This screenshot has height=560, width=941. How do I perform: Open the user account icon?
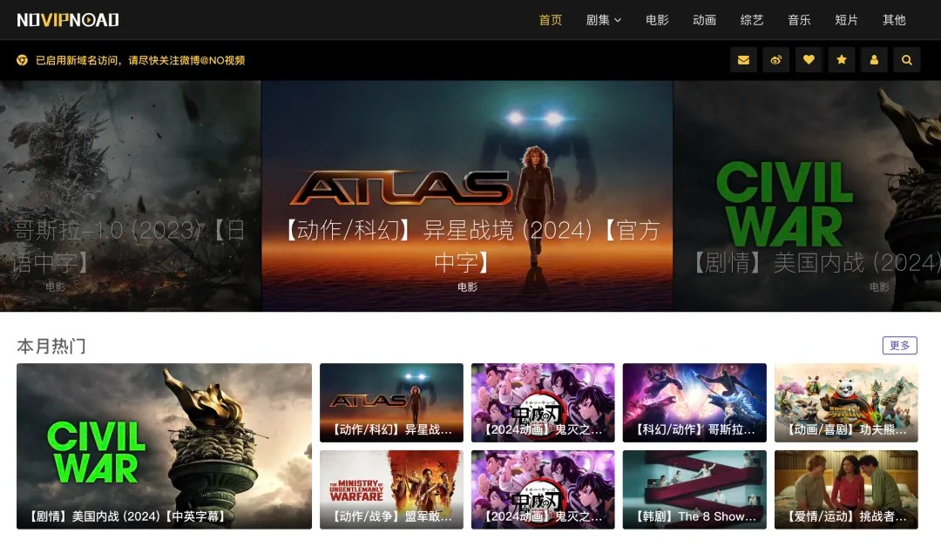[874, 60]
